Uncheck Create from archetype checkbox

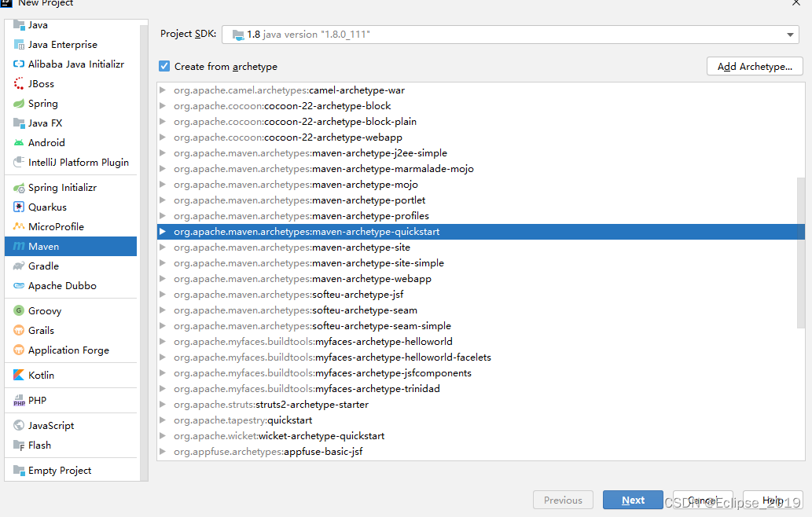164,66
